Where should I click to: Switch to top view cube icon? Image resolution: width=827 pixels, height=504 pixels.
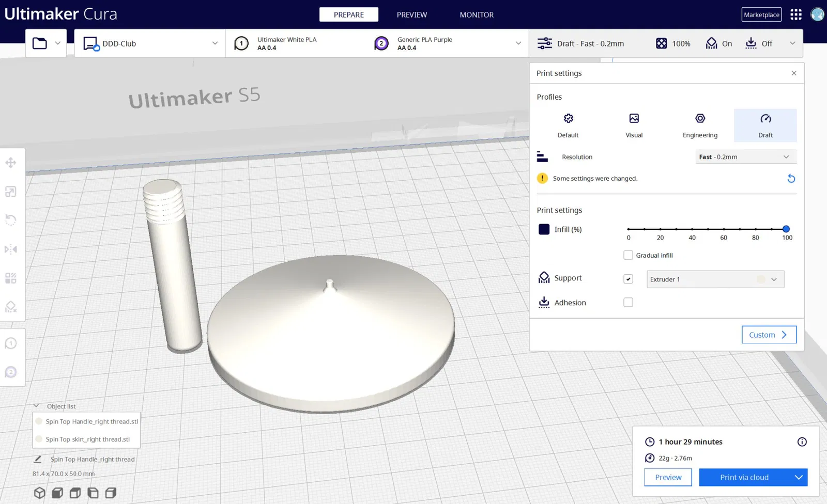coord(75,493)
